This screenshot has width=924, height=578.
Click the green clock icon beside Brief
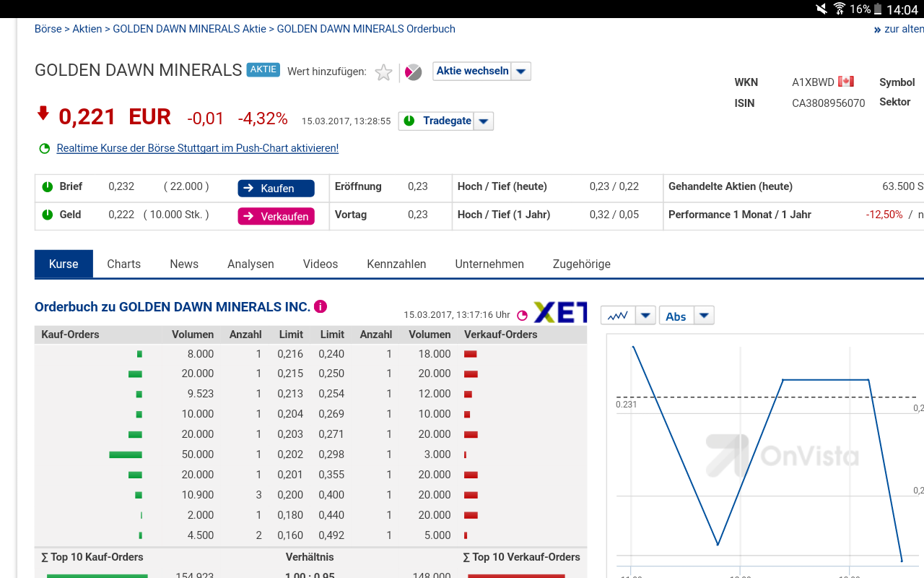click(48, 187)
